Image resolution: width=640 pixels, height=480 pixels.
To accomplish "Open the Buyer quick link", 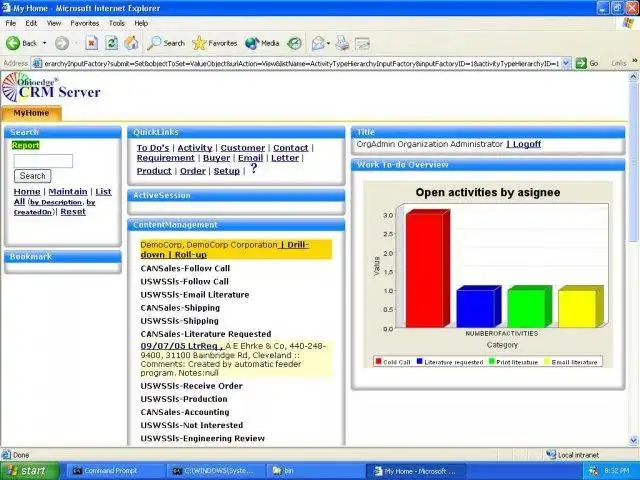I will (x=217, y=158).
